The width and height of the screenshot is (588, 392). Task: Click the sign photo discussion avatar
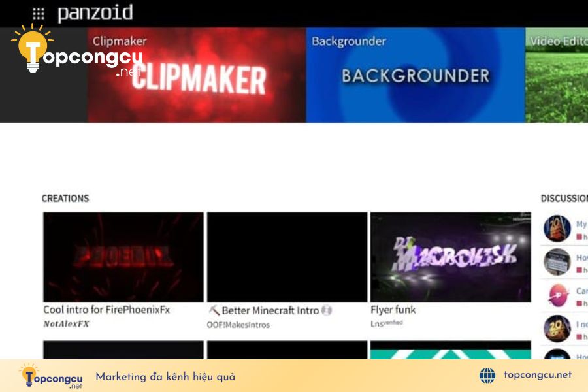click(x=557, y=261)
